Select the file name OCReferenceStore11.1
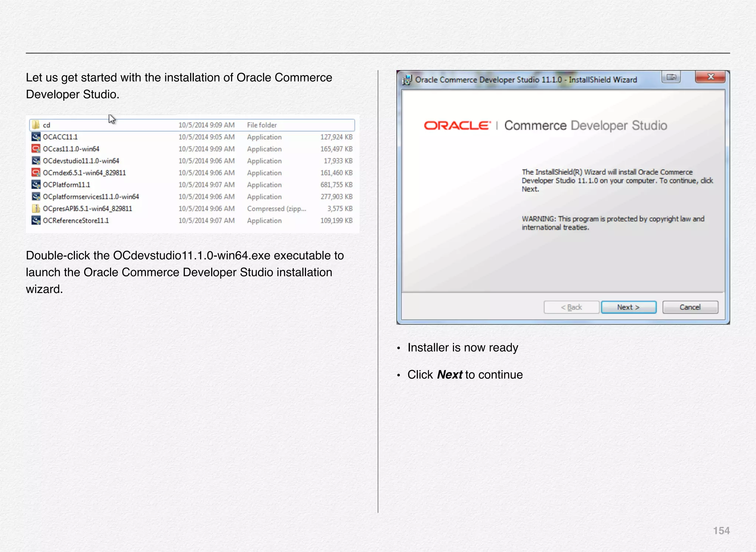 (76, 220)
